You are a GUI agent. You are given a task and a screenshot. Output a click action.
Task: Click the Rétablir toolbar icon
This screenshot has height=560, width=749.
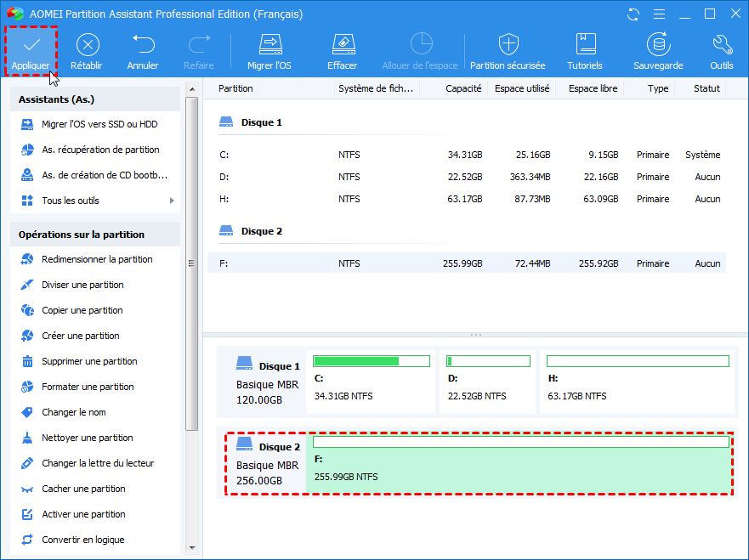click(x=87, y=44)
